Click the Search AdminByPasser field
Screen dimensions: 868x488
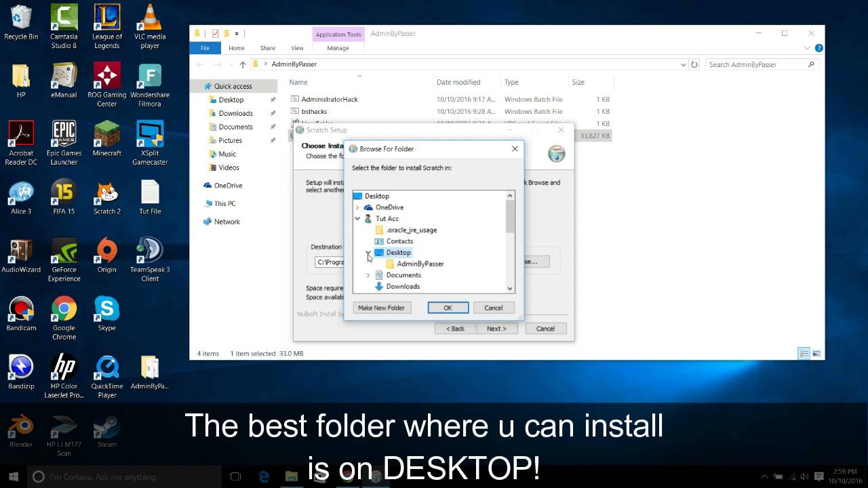762,64
